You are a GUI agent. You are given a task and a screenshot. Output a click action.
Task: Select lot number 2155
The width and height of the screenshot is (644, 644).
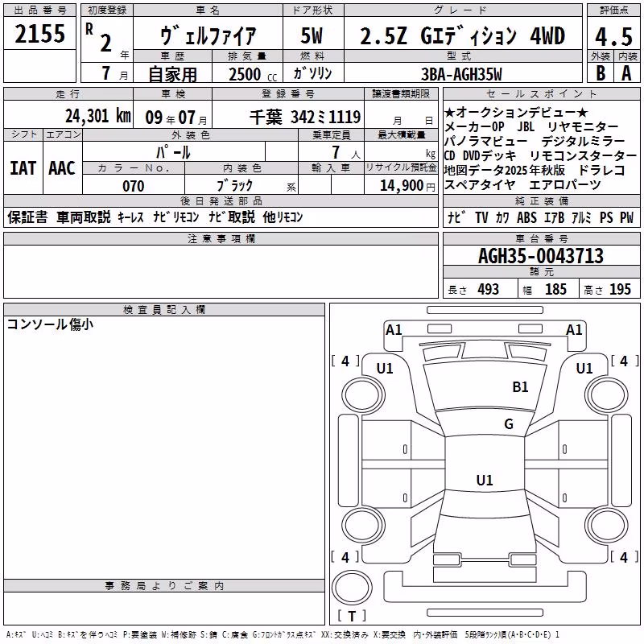pos(39,34)
